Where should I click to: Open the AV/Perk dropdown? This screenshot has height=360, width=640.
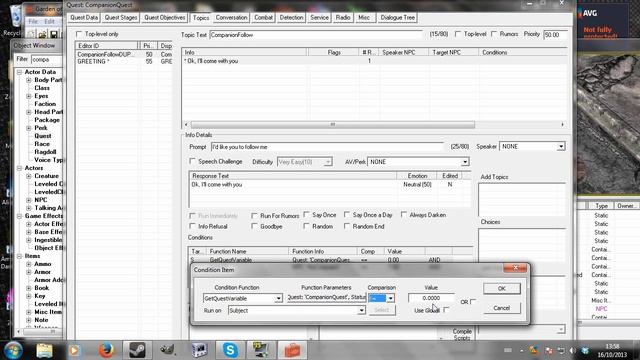tap(465, 162)
